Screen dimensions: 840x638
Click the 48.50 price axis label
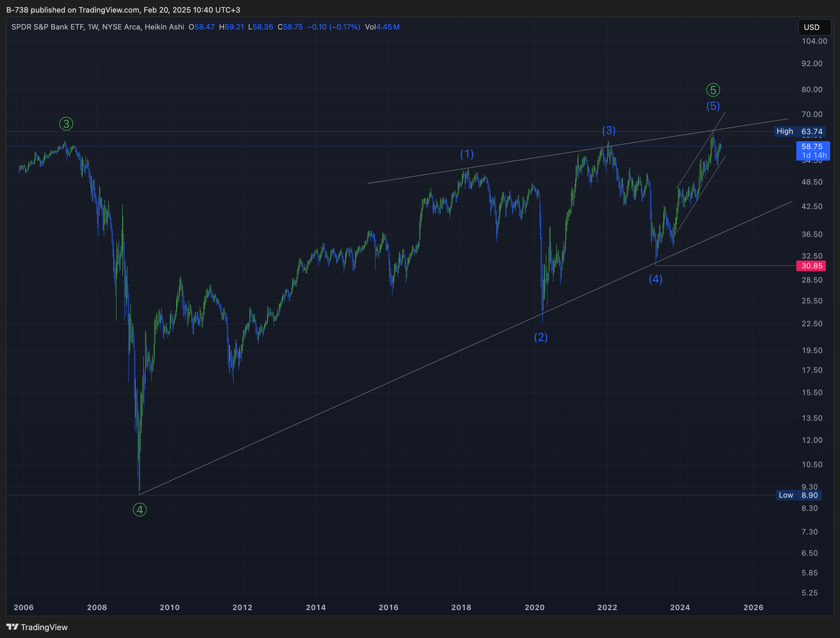pyautogui.click(x=812, y=182)
